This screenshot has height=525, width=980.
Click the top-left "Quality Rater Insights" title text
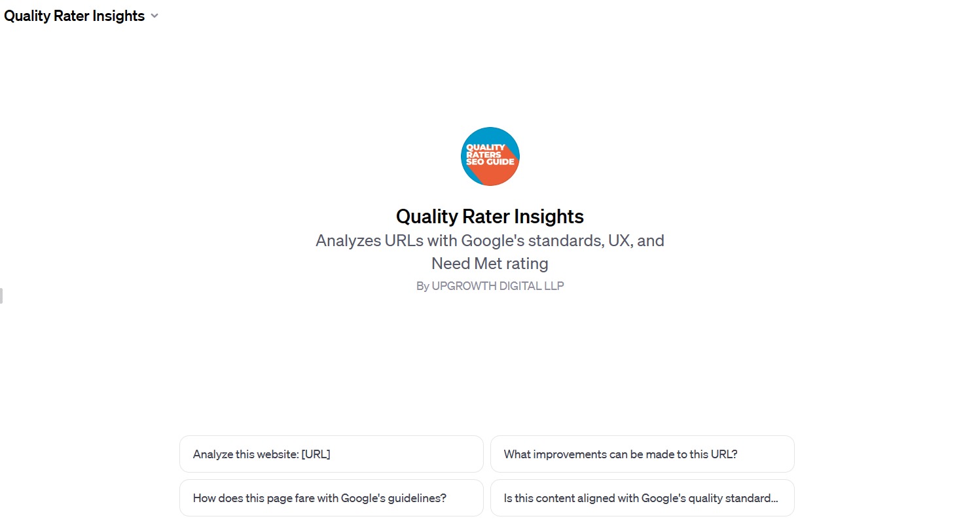pyautogui.click(x=75, y=16)
